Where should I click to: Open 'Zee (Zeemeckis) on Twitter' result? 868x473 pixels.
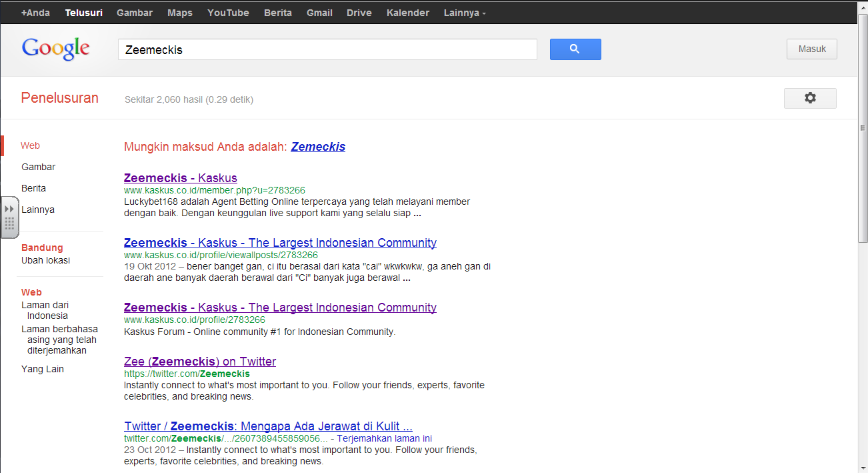[x=200, y=362]
